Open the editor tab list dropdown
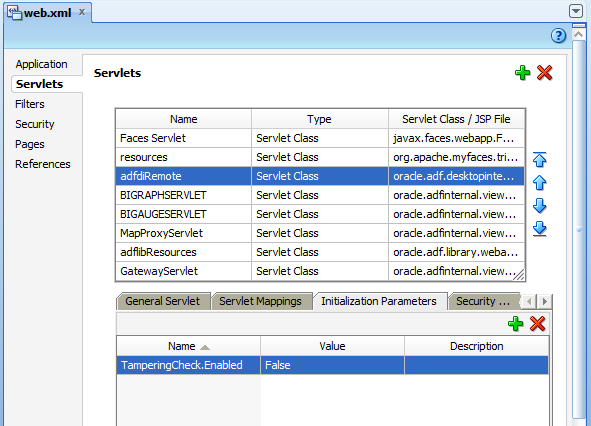The height and width of the screenshot is (426, 591). point(576,11)
